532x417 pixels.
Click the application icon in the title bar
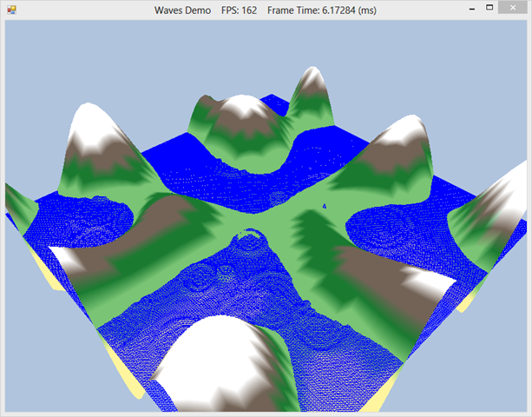(x=11, y=10)
